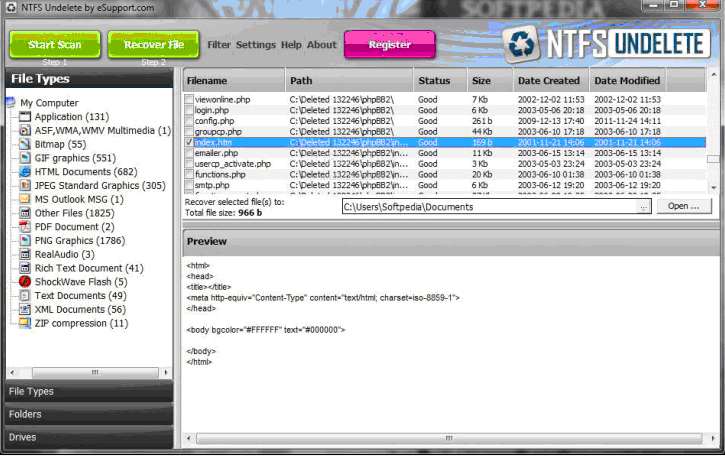
Task: Select the JPEG Standard Graphics icon
Action: 25,185
